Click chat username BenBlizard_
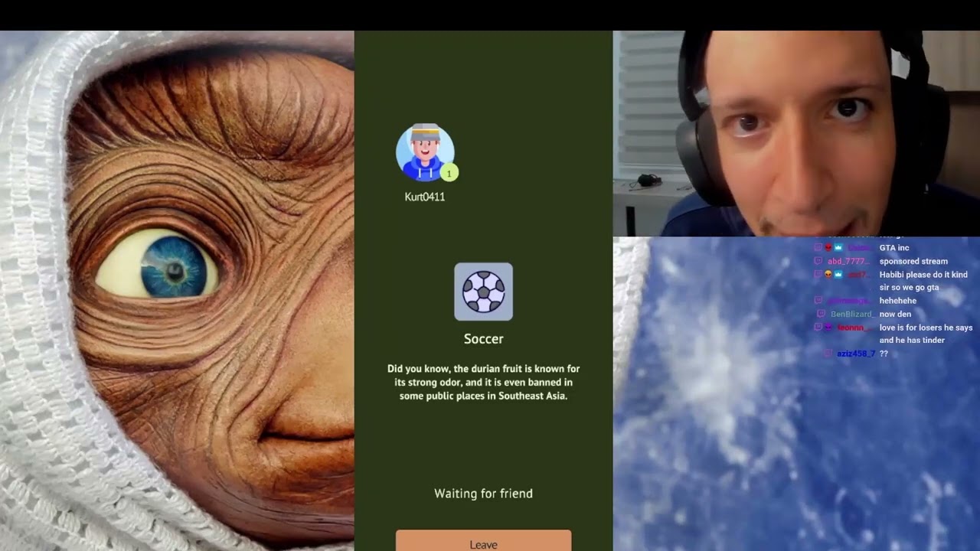 [852, 314]
